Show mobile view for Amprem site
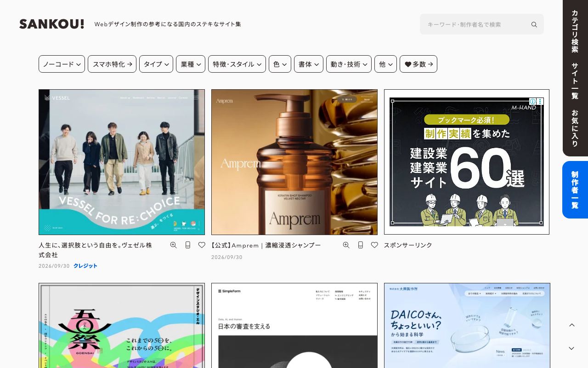 pyautogui.click(x=360, y=245)
